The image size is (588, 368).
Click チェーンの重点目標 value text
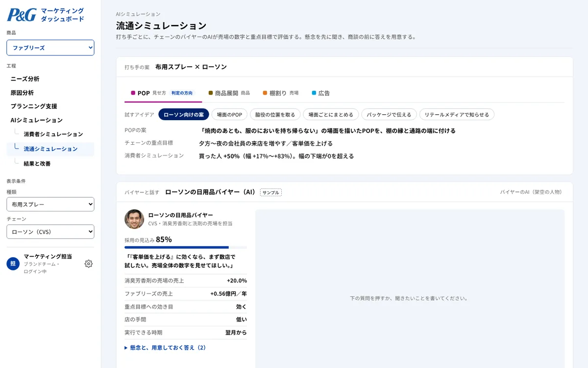click(266, 143)
